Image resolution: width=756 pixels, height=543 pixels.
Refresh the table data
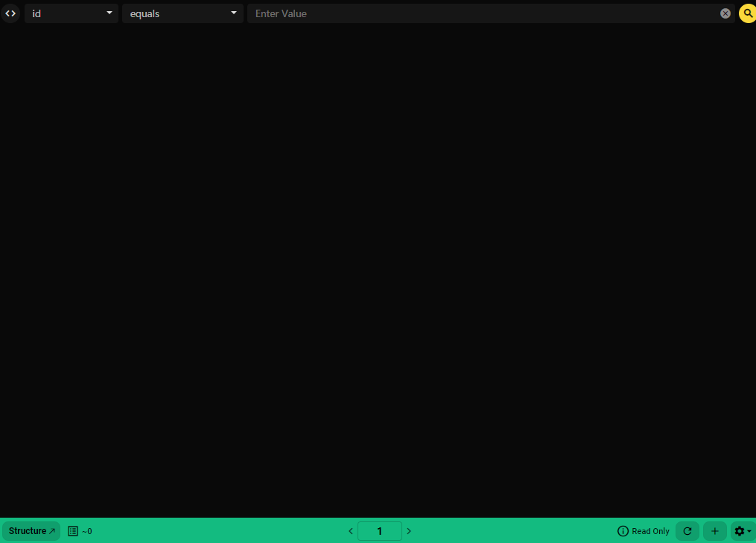tap(687, 530)
